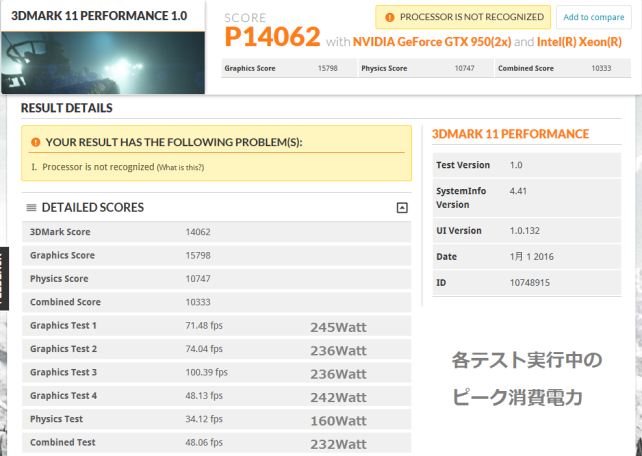Image resolution: width=642 pixels, height=456 pixels.
Task: Click the 232Watt power annotation
Action: pos(338,444)
